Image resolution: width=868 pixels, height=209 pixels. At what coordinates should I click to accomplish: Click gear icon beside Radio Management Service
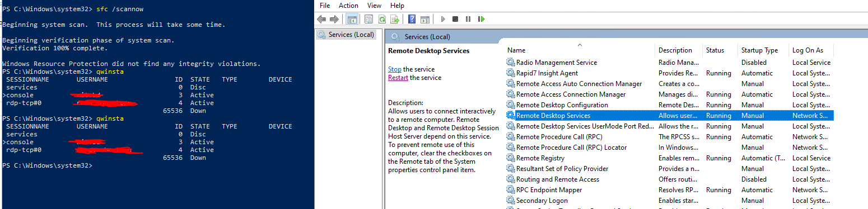tap(510, 63)
